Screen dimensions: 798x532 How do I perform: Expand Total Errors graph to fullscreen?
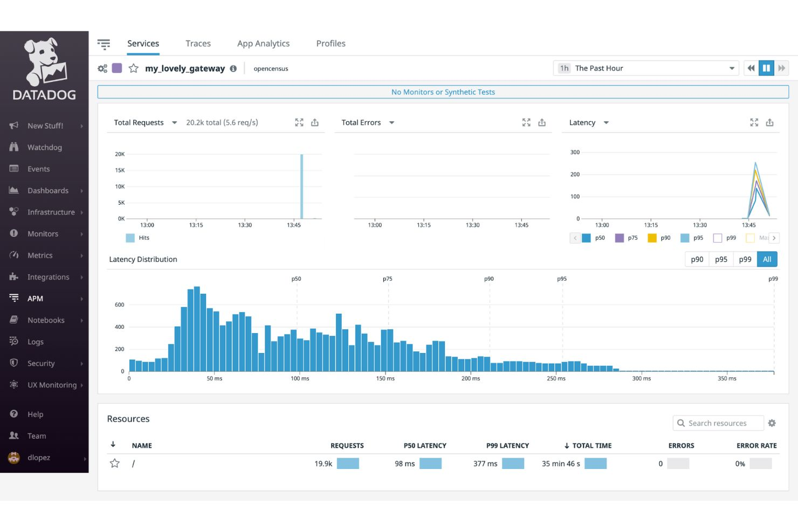tap(526, 122)
